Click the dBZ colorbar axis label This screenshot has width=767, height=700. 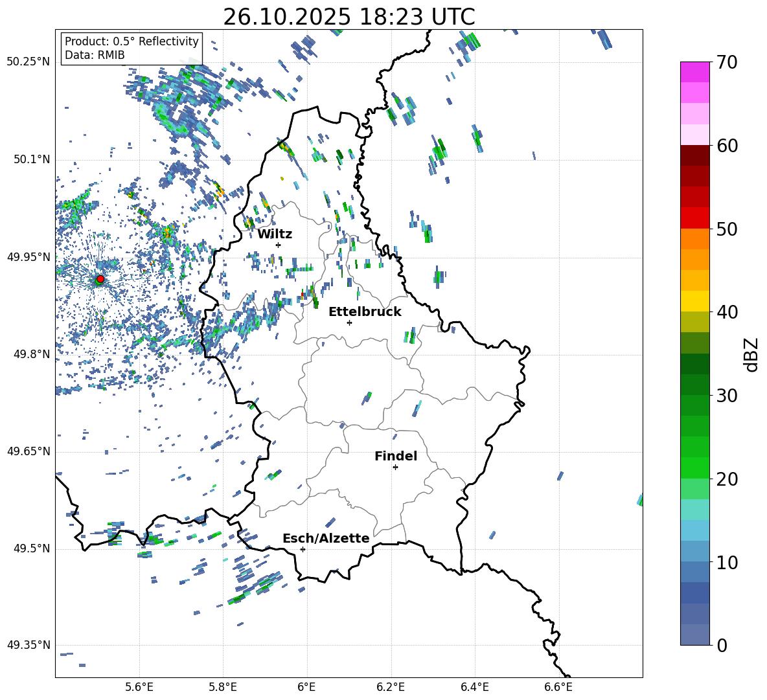(x=751, y=354)
